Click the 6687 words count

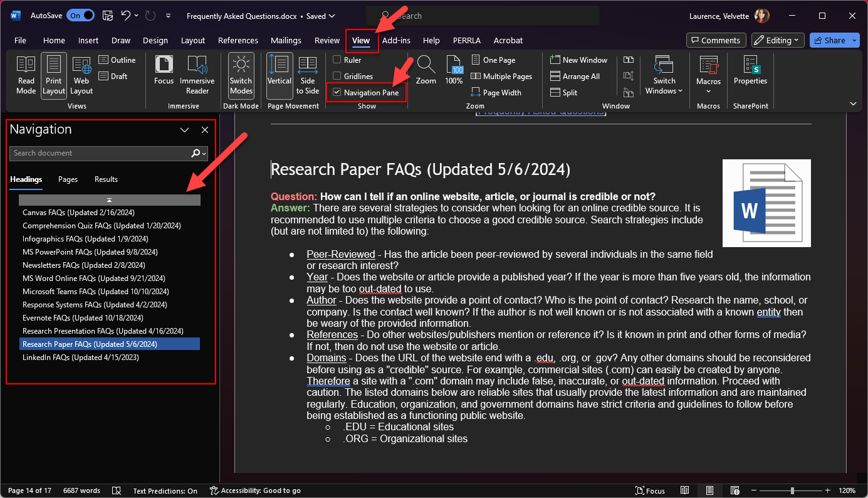(81, 490)
